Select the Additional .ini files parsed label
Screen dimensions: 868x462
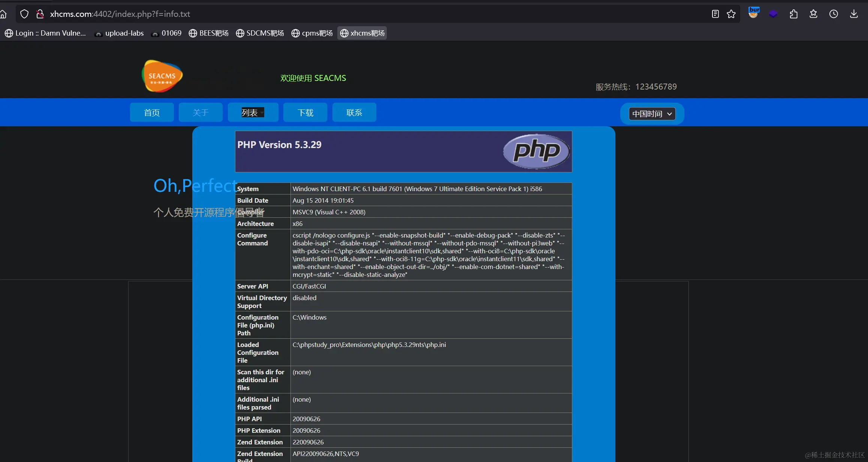pyautogui.click(x=258, y=403)
